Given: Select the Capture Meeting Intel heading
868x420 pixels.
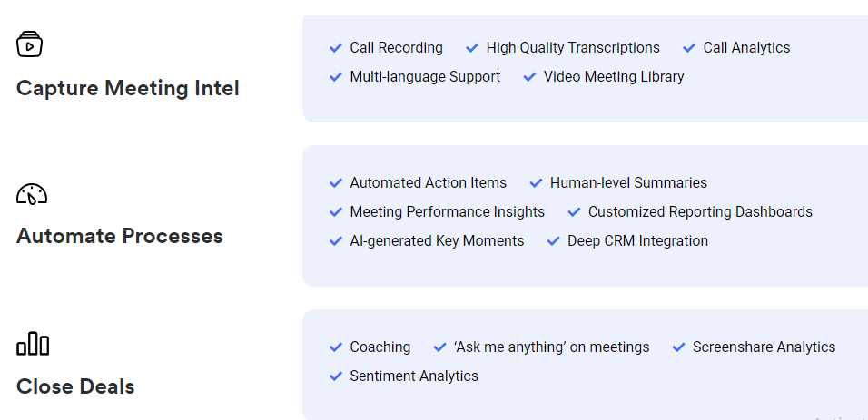Looking at the screenshot, I should (x=128, y=88).
